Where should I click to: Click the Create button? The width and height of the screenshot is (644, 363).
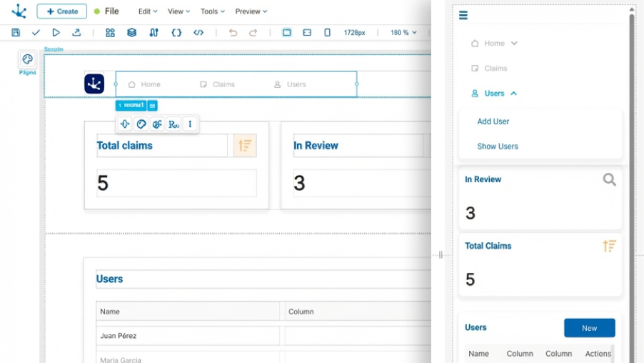tap(62, 11)
